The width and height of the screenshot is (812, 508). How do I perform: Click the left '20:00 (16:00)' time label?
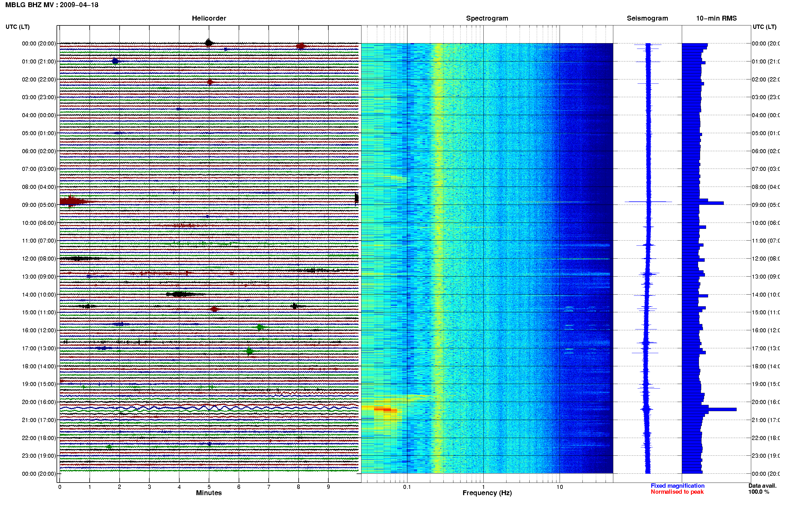[x=39, y=402]
